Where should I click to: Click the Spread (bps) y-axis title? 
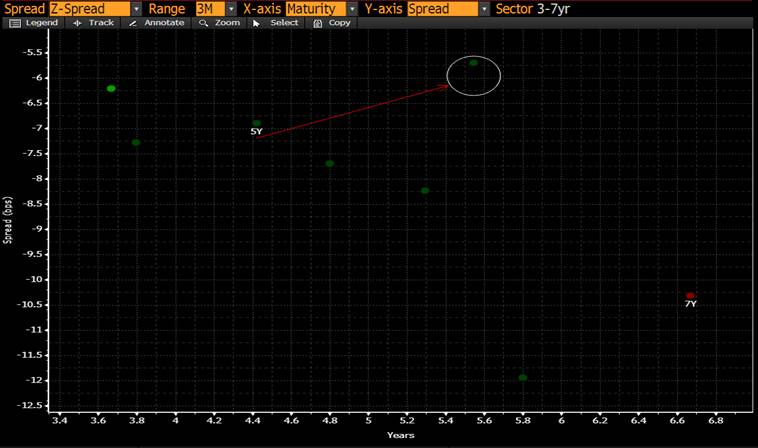7,220
